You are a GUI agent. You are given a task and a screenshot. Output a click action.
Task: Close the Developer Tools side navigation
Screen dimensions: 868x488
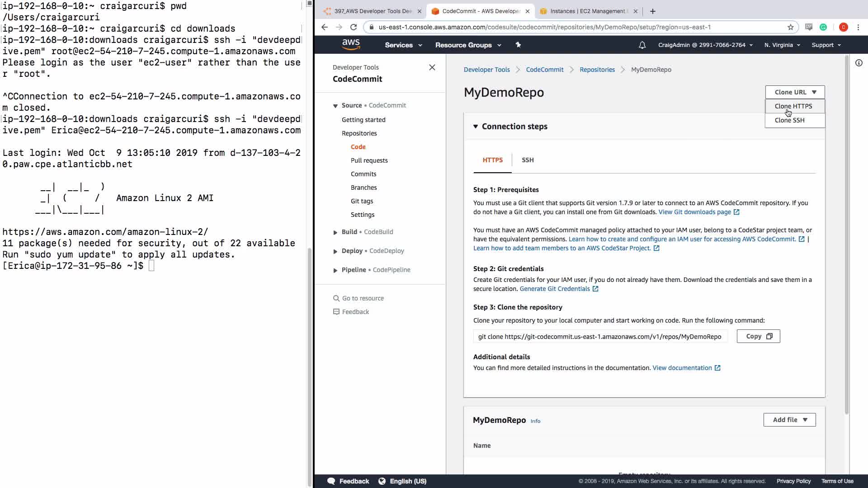(x=432, y=67)
